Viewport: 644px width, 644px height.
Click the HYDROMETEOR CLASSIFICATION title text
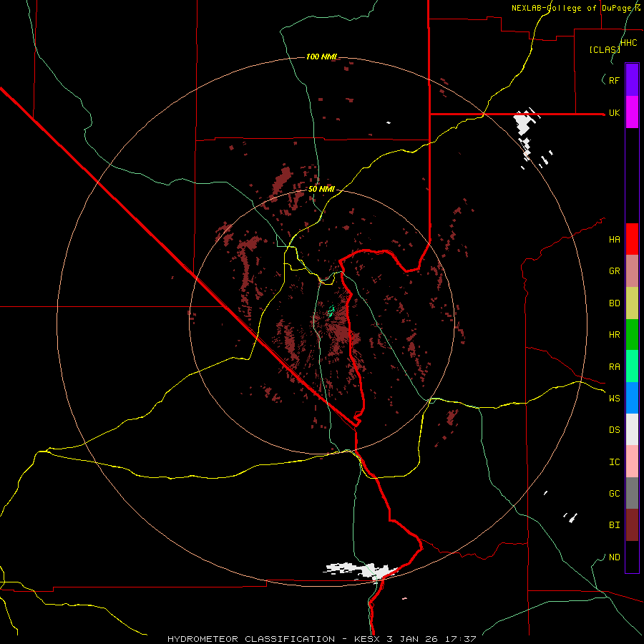[251, 639]
